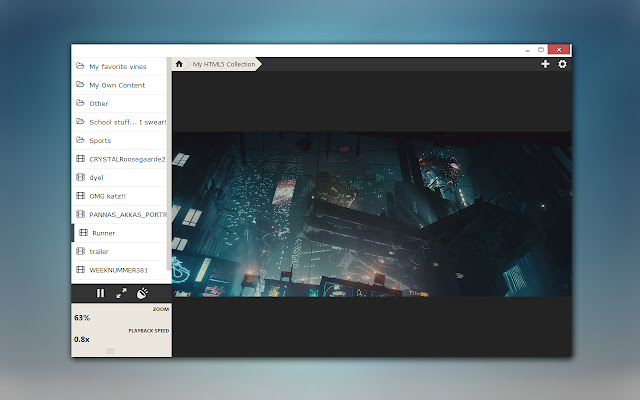Viewport: 640px width, 400px height.
Task: Select the My HTML5 Collection breadcrumb
Action: click(224, 64)
